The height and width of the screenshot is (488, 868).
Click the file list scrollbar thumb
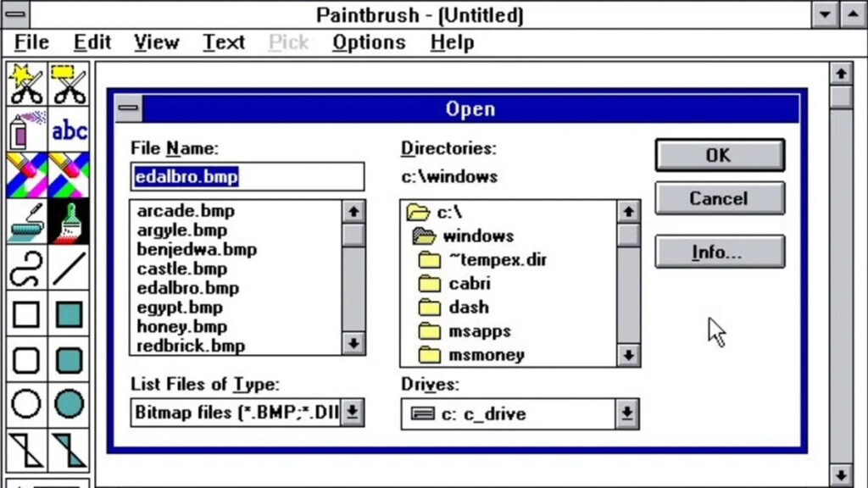(353, 235)
